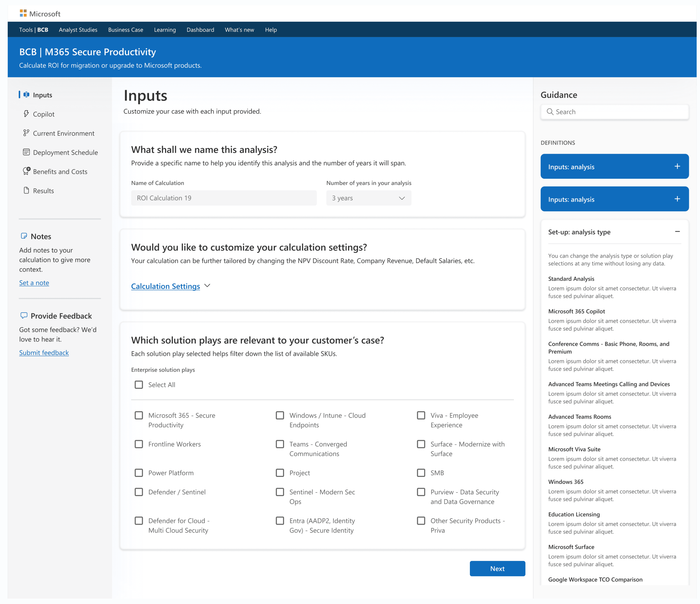Click the Next button
The image size is (700, 604).
pos(497,568)
